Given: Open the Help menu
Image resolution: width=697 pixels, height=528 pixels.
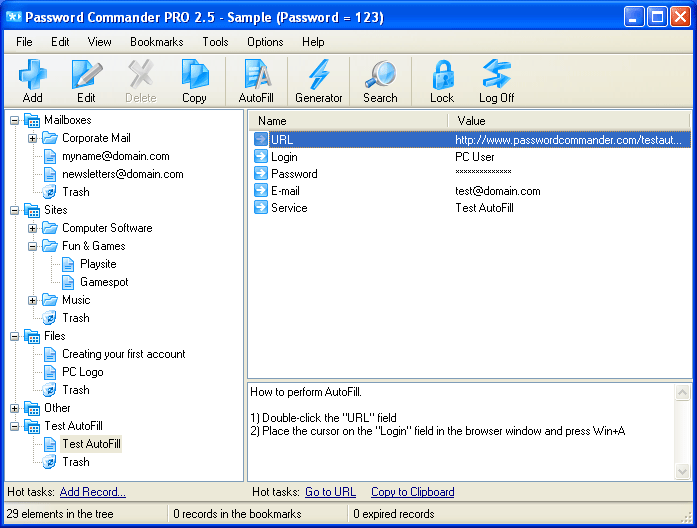Looking at the screenshot, I should pyautogui.click(x=313, y=42).
